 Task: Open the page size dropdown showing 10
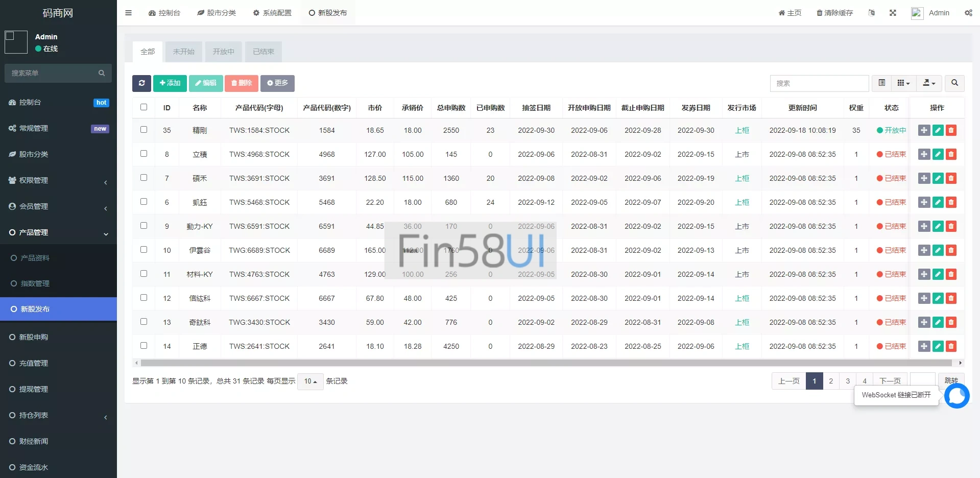(x=310, y=381)
